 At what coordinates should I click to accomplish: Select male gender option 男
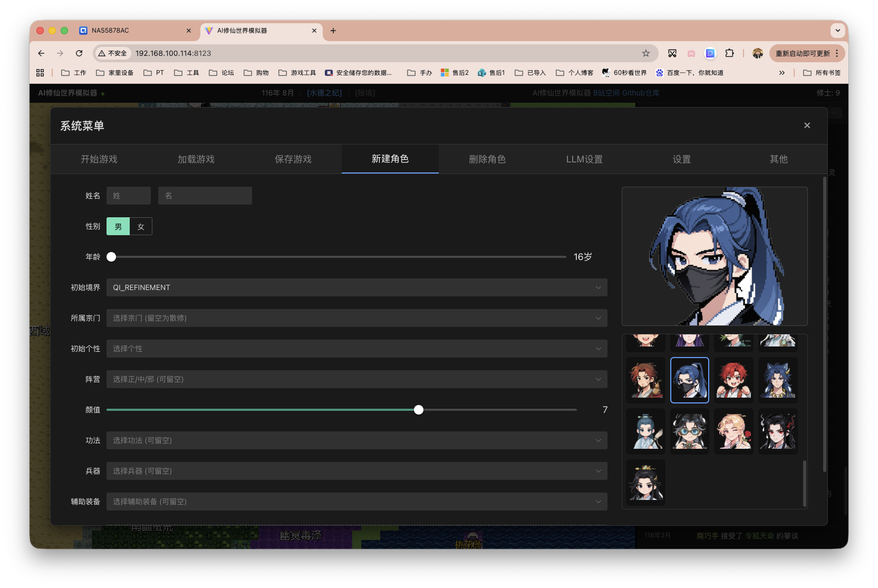[x=118, y=226]
